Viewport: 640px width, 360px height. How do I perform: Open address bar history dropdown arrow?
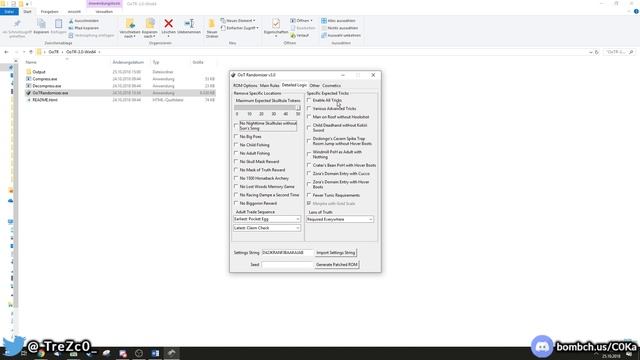coord(591,52)
